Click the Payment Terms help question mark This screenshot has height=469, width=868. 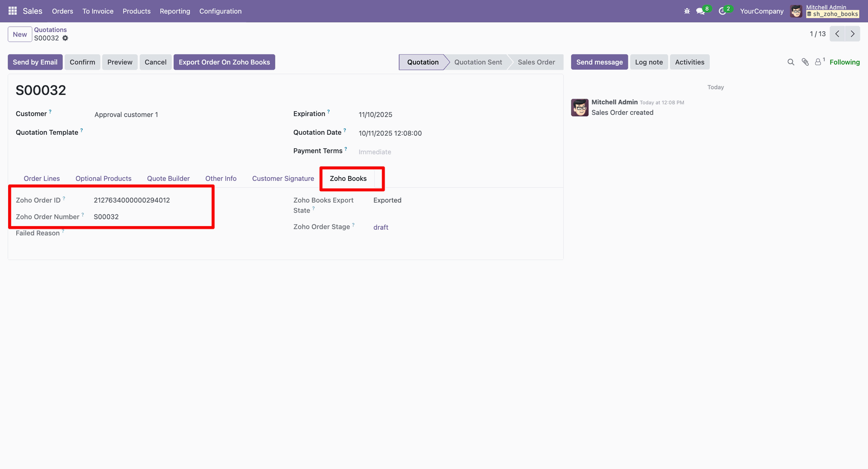coord(346,148)
